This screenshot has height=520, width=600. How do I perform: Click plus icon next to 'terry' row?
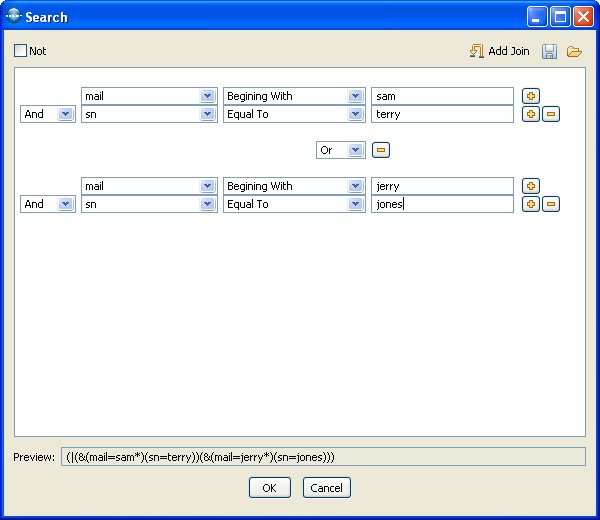pyautogui.click(x=531, y=114)
